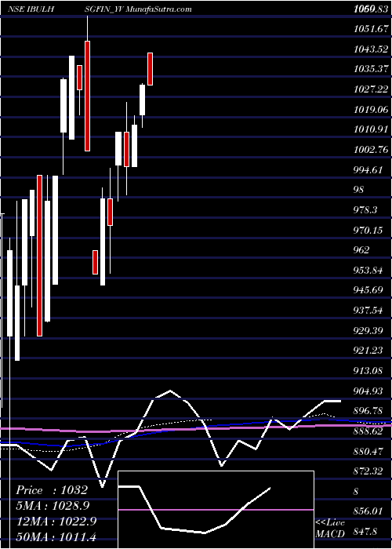This screenshot has width=392, height=549.
Task: Click the '12MA : 1022.9' readout
Action: (56, 521)
